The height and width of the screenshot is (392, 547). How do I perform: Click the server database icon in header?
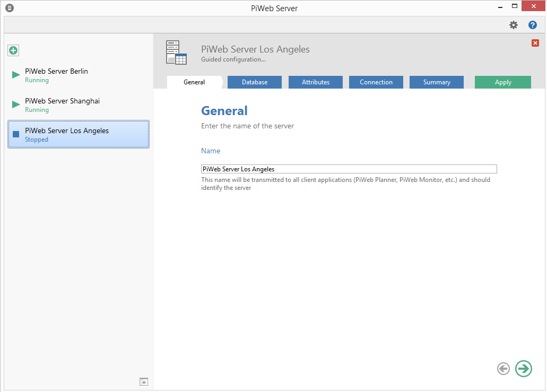176,53
